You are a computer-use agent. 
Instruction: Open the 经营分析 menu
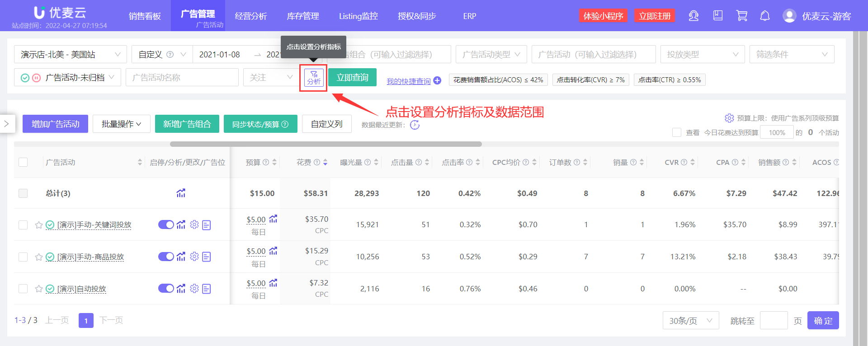pos(251,16)
